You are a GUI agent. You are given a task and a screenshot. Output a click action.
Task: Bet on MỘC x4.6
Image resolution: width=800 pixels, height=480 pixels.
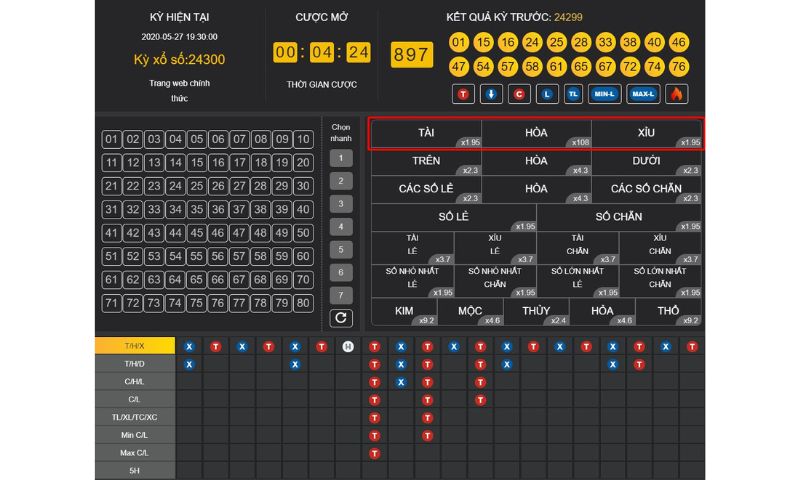[x=470, y=312]
